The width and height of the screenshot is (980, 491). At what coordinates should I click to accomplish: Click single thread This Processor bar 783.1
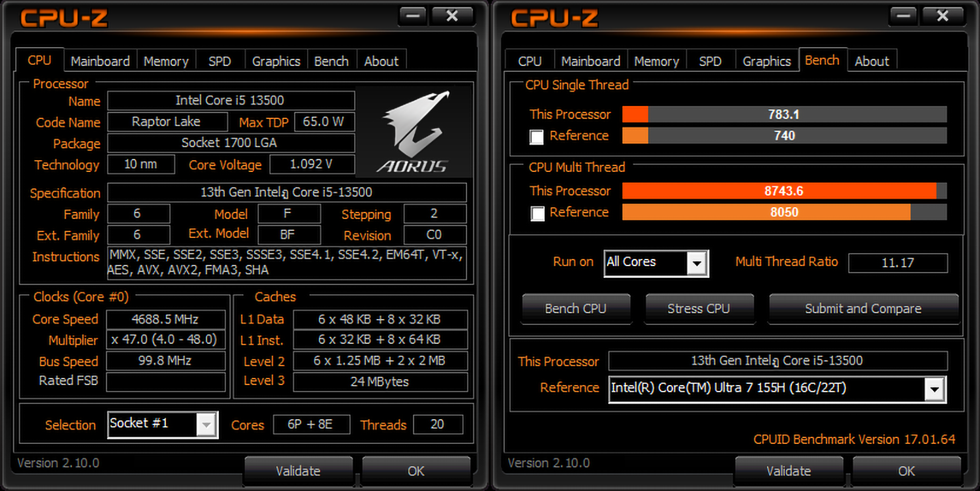(784, 114)
